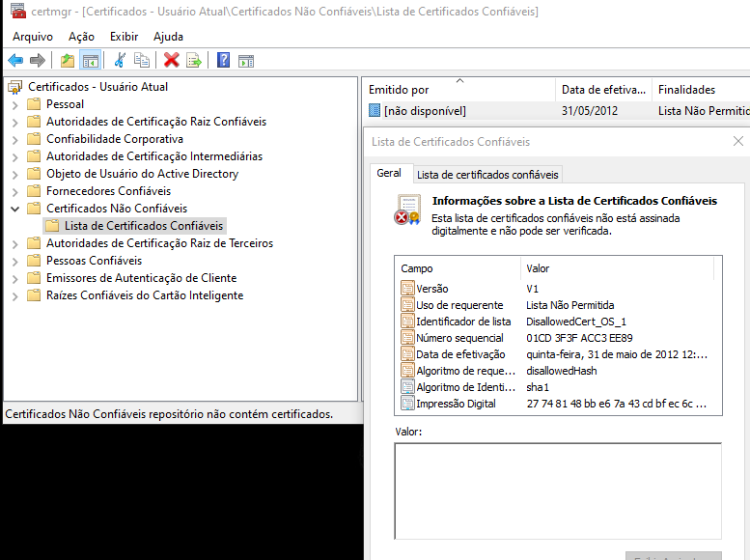Click the Back arrow toolbar icon
Screen dimensions: 750x560
[x=15, y=61]
